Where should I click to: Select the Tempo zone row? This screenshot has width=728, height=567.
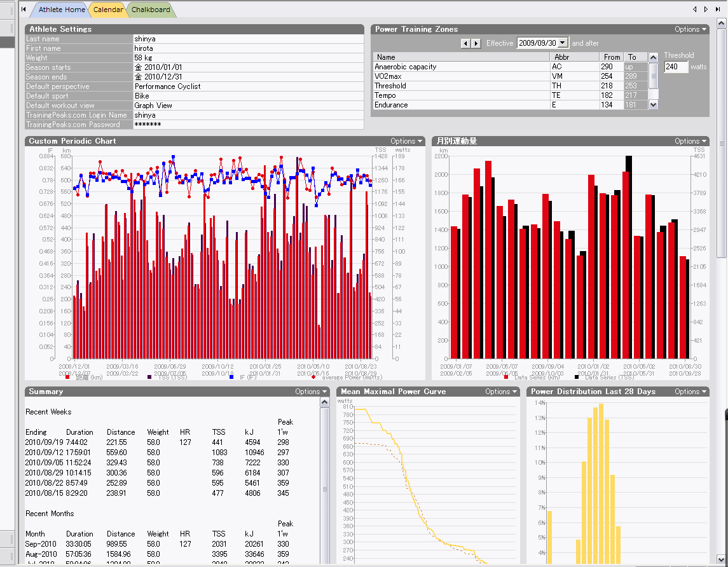(511, 95)
